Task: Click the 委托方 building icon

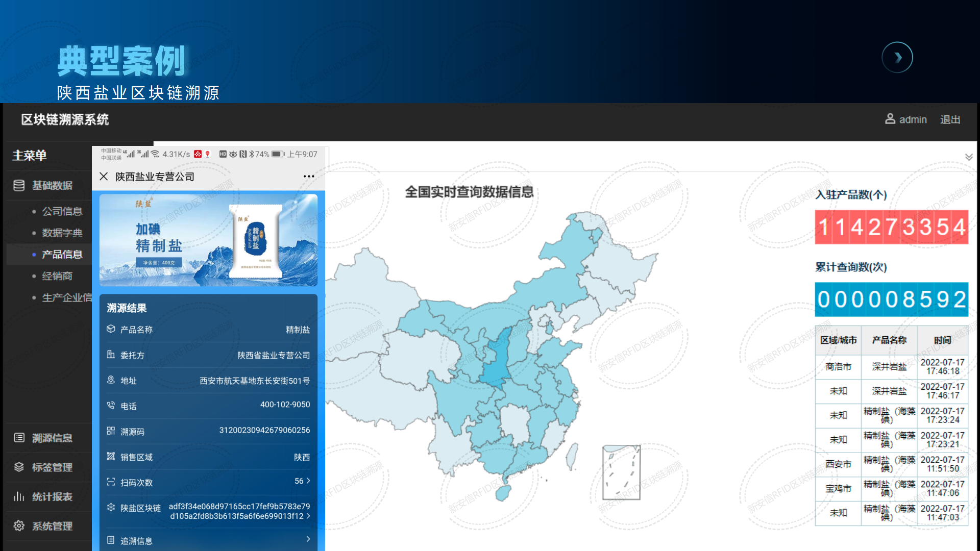Action: coord(111,355)
